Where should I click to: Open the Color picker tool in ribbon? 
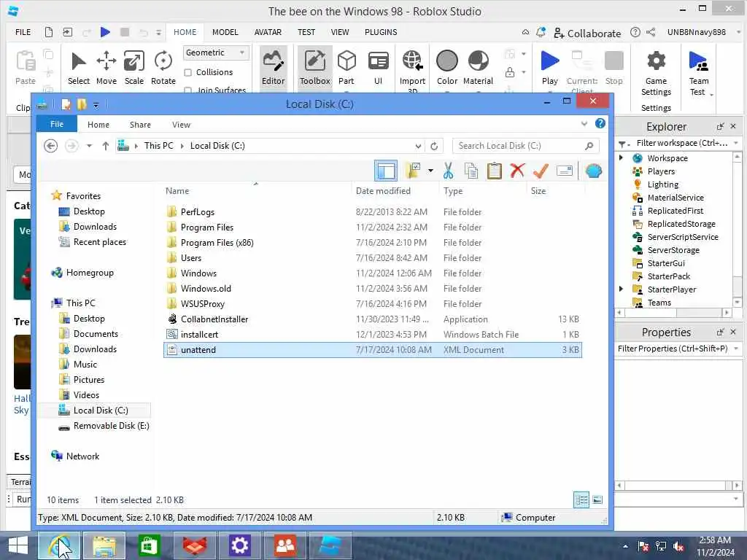point(447,68)
